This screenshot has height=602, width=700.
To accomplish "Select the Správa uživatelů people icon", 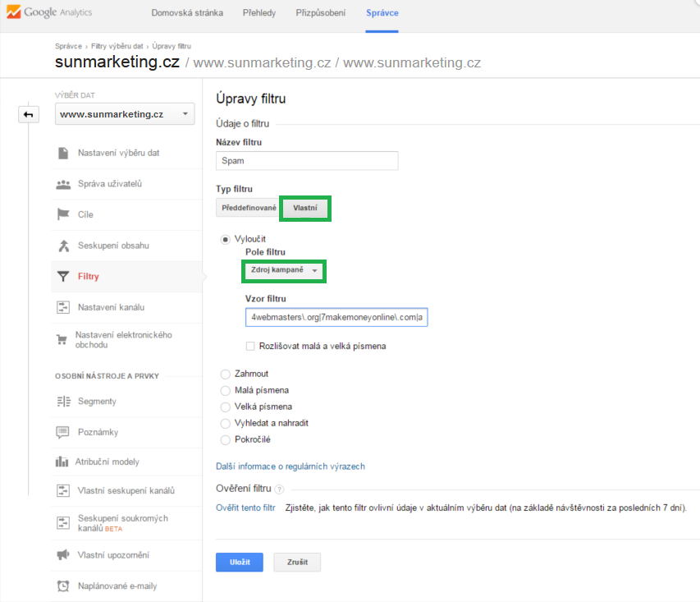I will click(63, 184).
